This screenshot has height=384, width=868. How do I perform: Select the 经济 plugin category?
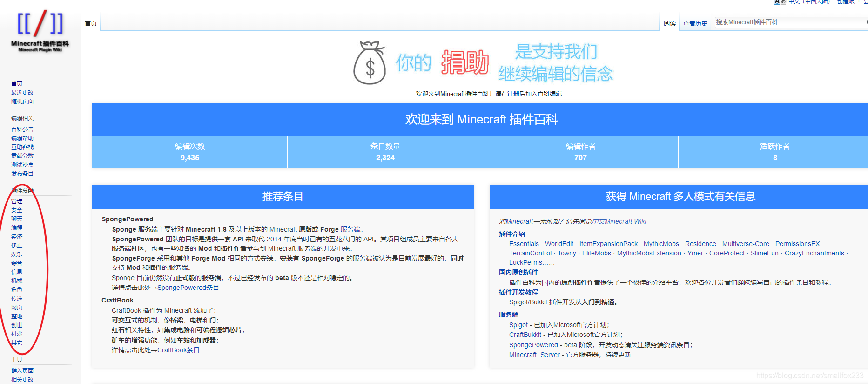[x=17, y=236]
